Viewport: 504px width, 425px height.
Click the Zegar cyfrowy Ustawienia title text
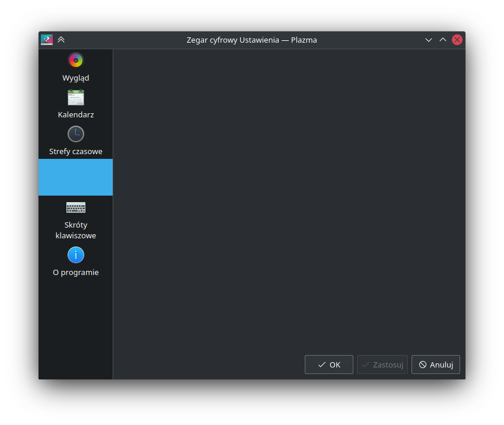pyautogui.click(x=251, y=40)
